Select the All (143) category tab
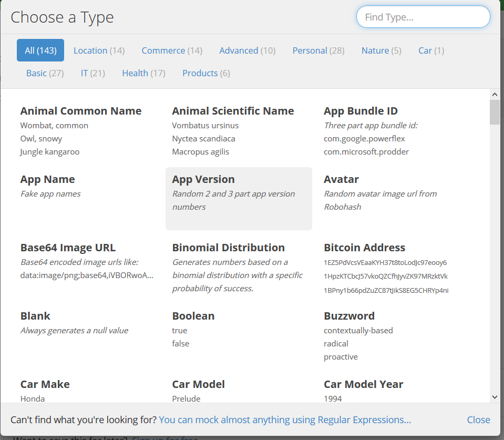The image size is (504, 440). [40, 50]
